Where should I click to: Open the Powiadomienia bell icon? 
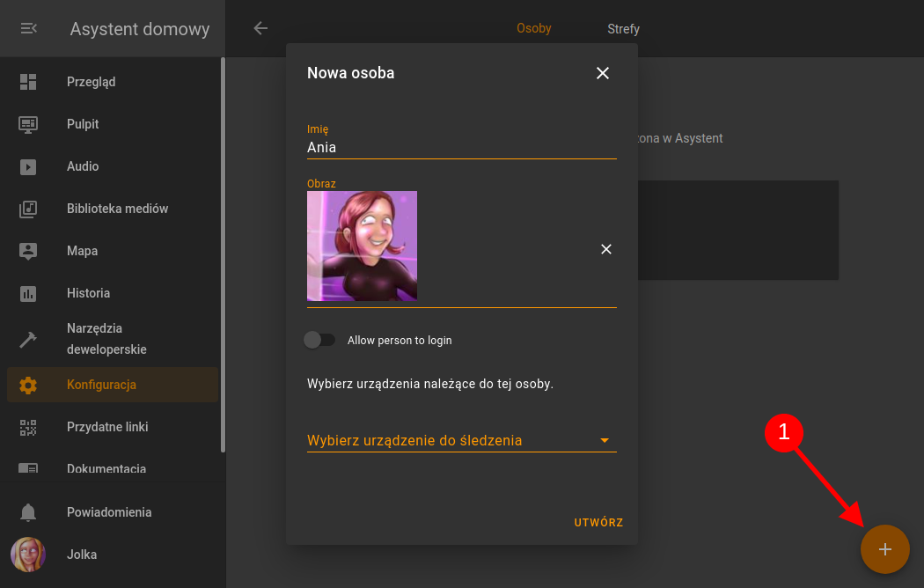coord(28,512)
